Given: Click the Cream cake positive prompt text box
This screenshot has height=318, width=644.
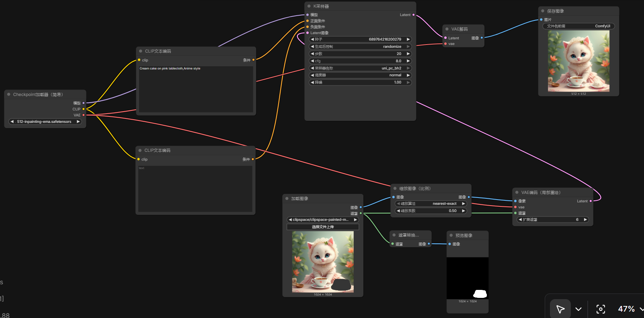Looking at the screenshot, I should pos(196,89).
